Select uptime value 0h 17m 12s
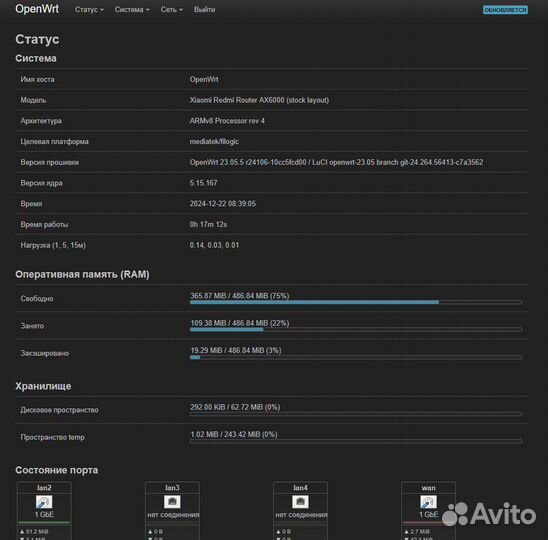The height and width of the screenshot is (540, 548). [208, 224]
